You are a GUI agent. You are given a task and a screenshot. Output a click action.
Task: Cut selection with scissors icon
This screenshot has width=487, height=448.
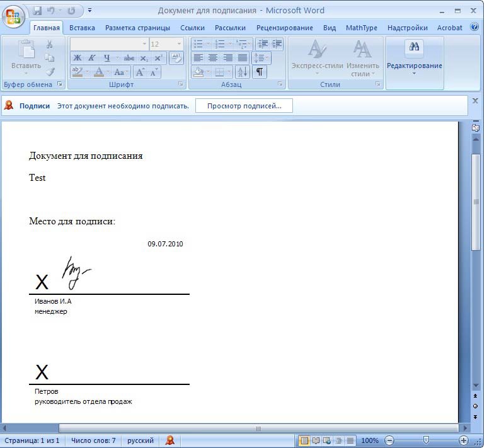50,45
